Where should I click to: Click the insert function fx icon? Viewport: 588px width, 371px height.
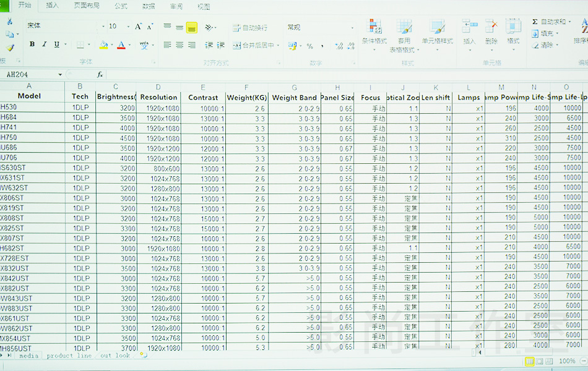[100, 74]
